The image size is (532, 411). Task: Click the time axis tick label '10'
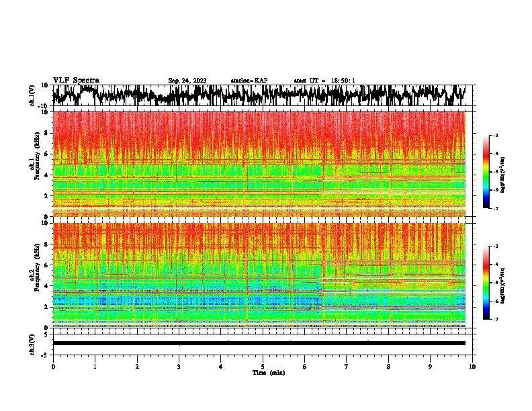472,367
